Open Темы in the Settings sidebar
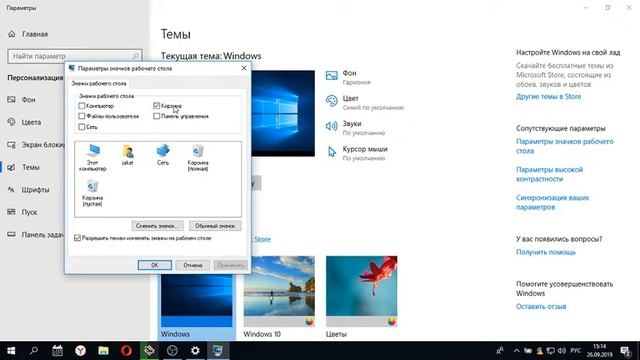 pos(31,167)
